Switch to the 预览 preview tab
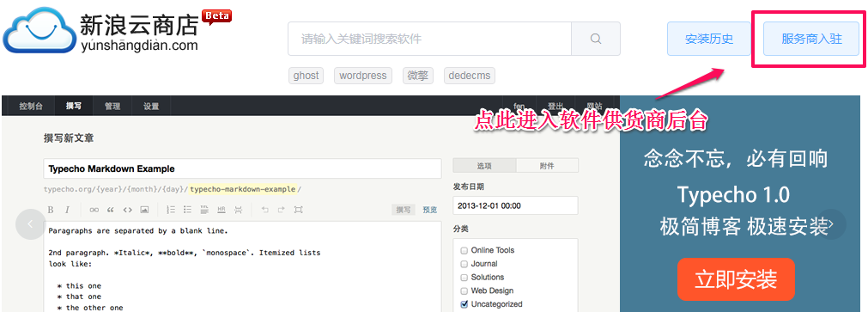The image size is (868, 312). pyautogui.click(x=430, y=210)
